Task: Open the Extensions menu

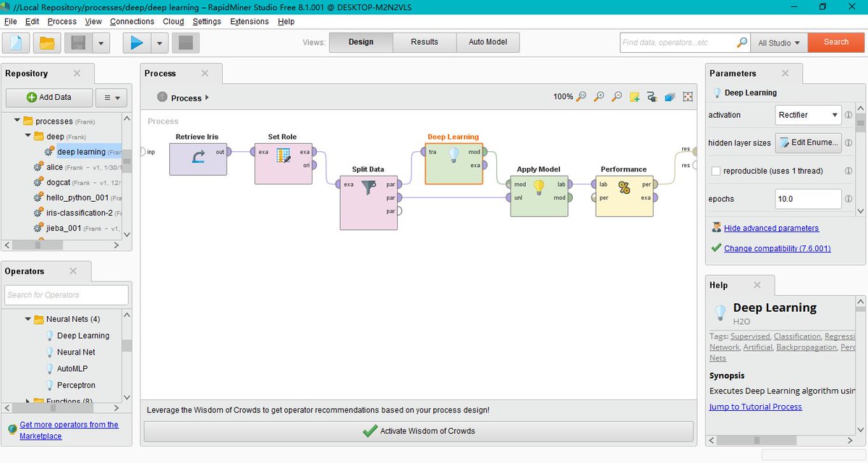Action: [250, 21]
